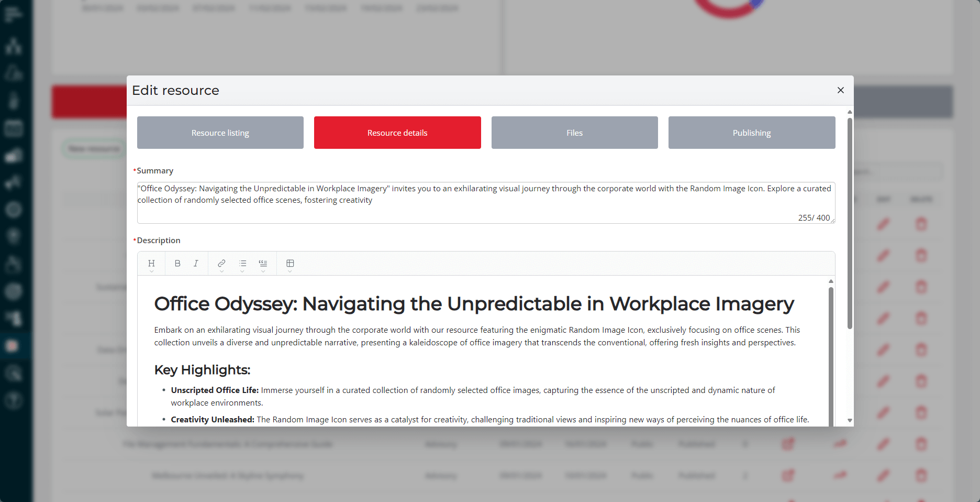Click the description editor scrollbar's up arrow

[x=831, y=281]
